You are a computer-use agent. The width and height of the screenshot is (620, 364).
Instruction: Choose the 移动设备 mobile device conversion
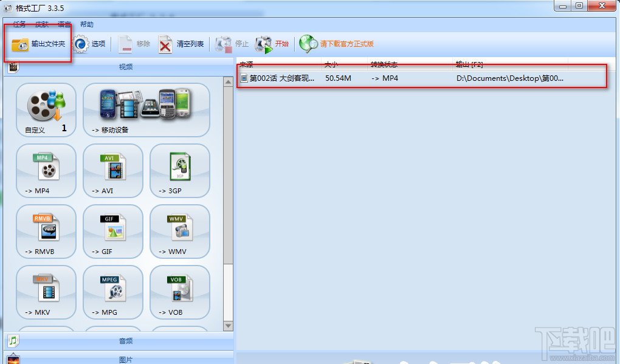(146, 110)
